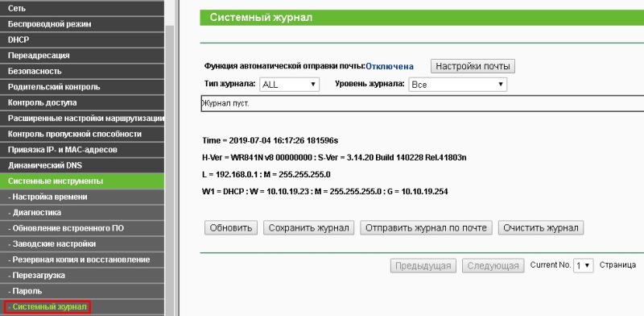Image resolution: width=644 pixels, height=316 pixels.
Task: Click the Очистить журнал button
Action: click(x=541, y=228)
